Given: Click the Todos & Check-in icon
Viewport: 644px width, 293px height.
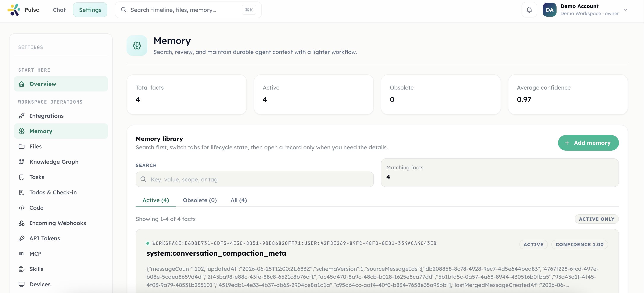Looking at the screenshot, I should pos(22,192).
